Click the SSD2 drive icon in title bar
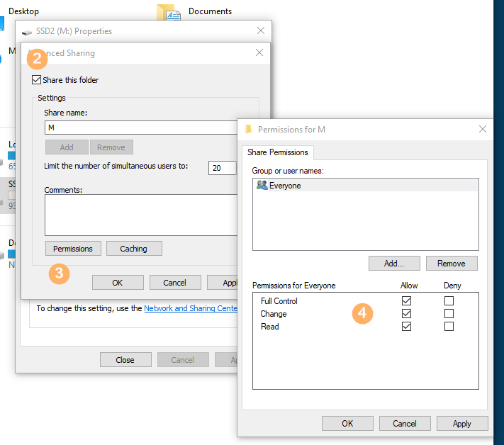This screenshot has height=445, width=504. coord(27,32)
